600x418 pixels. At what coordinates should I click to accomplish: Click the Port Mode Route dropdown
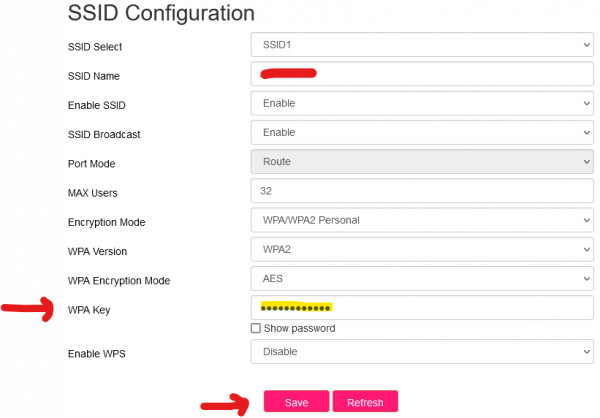[420, 161]
